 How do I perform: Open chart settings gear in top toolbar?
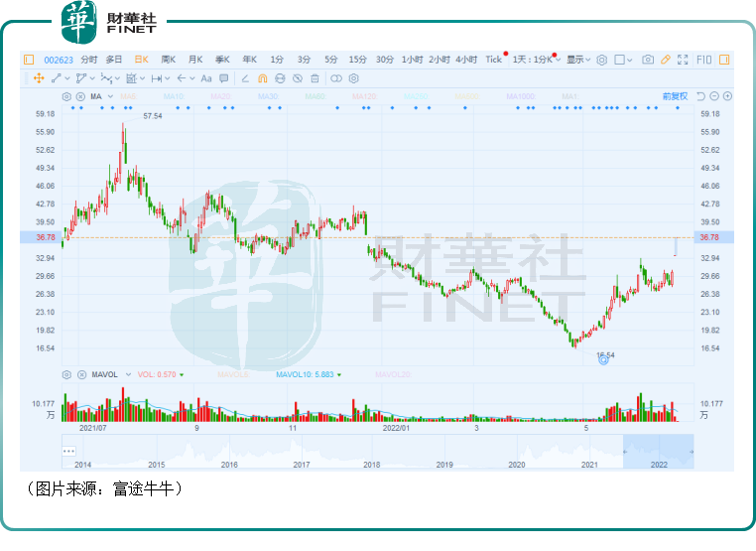601,60
